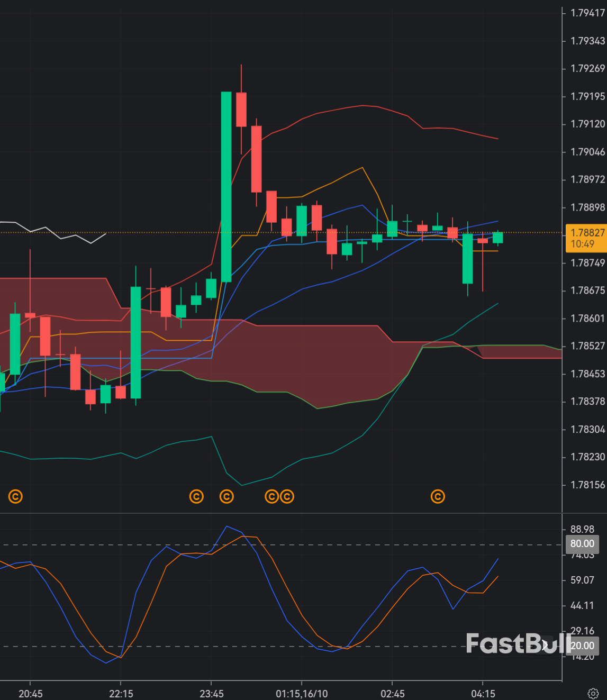The width and height of the screenshot is (607, 700).
Task: Select the left marker of the adjacent event pair
Action: click(x=271, y=496)
